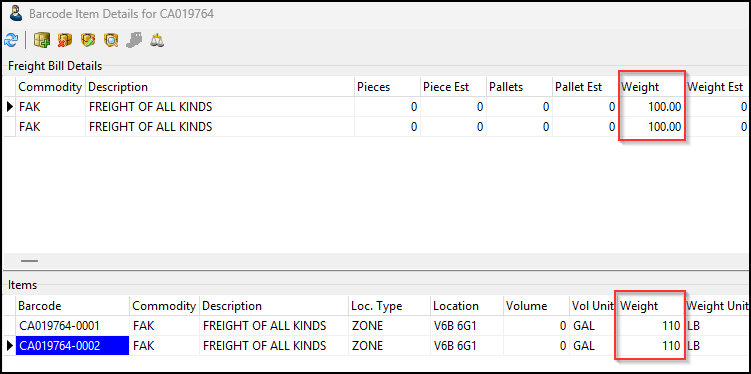Image resolution: width=751 pixels, height=374 pixels.
Task: Click LB weight unit for CA019764-0001
Action: 717,326
